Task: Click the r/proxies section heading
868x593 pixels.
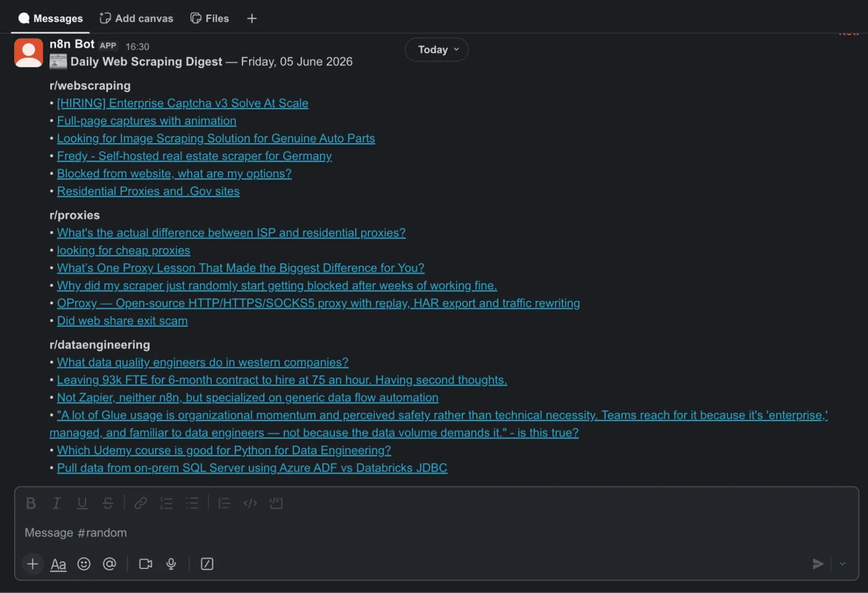Action: point(74,215)
